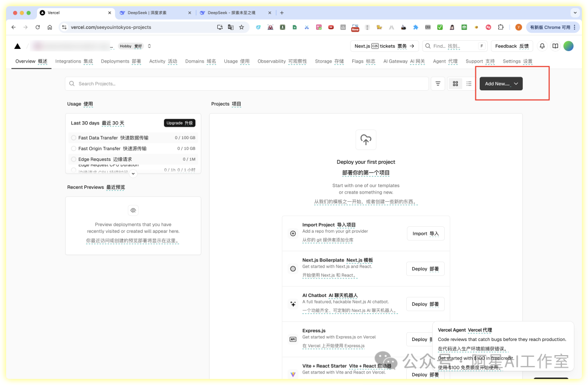This screenshot has width=588, height=385.
Task: Click the green checkmark extension icon
Action: 440,27
